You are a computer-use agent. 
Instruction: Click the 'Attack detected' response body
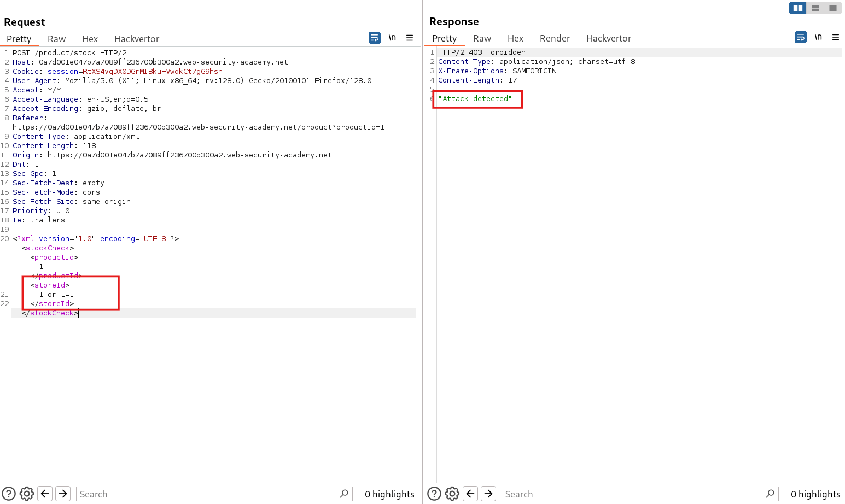[475, 98]
